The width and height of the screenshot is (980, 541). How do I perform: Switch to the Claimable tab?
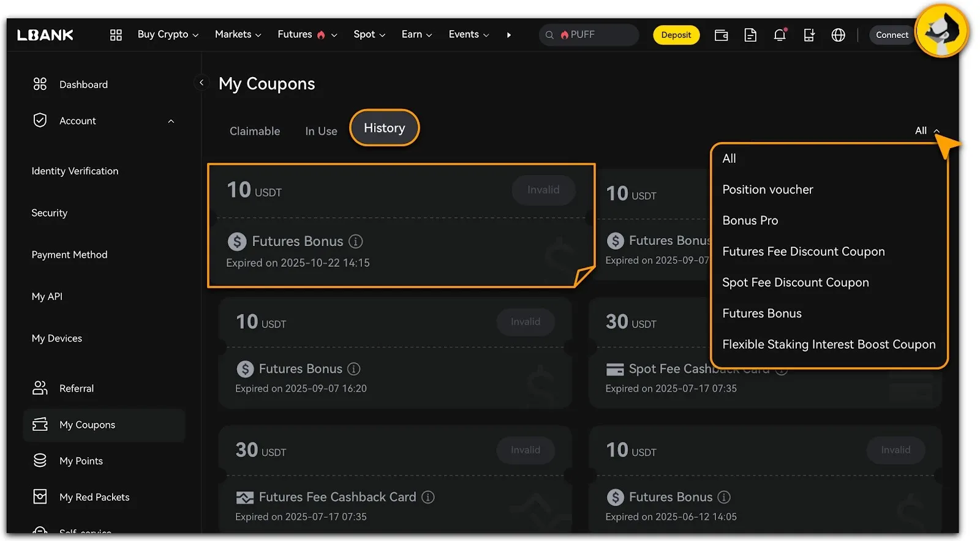pyautogui.click(x=255, y=131)
